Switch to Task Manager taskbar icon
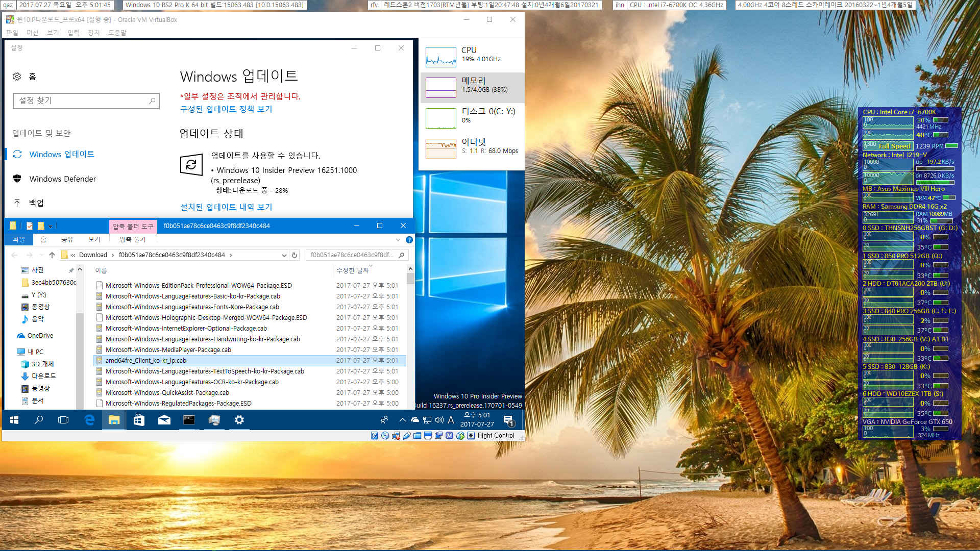 coord(214,420)
